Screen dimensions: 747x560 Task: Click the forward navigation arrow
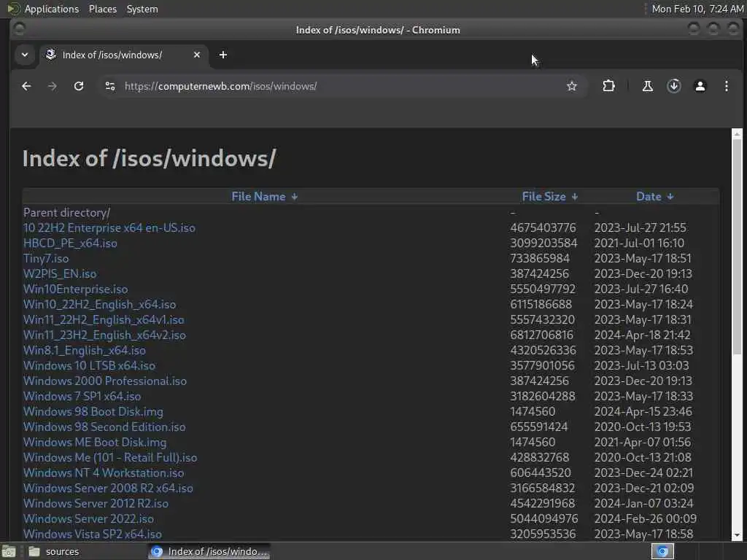tap(53, 86)
